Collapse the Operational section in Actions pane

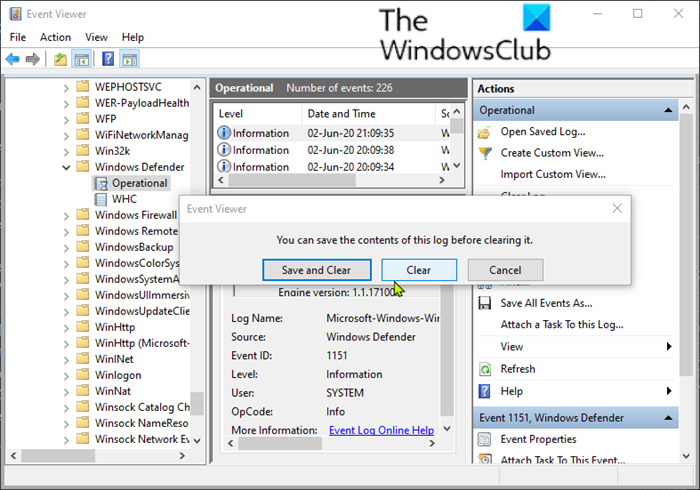[x=668, y=110]
